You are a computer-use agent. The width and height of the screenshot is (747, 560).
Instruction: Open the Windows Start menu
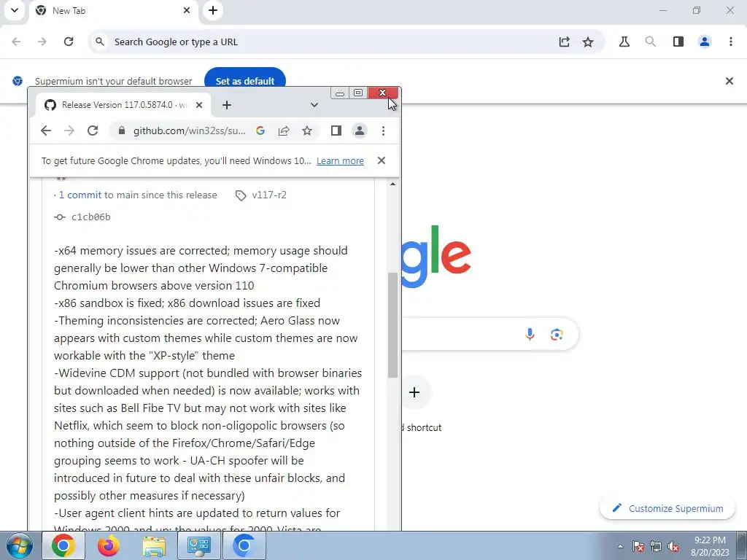click(x=18, y=545)
